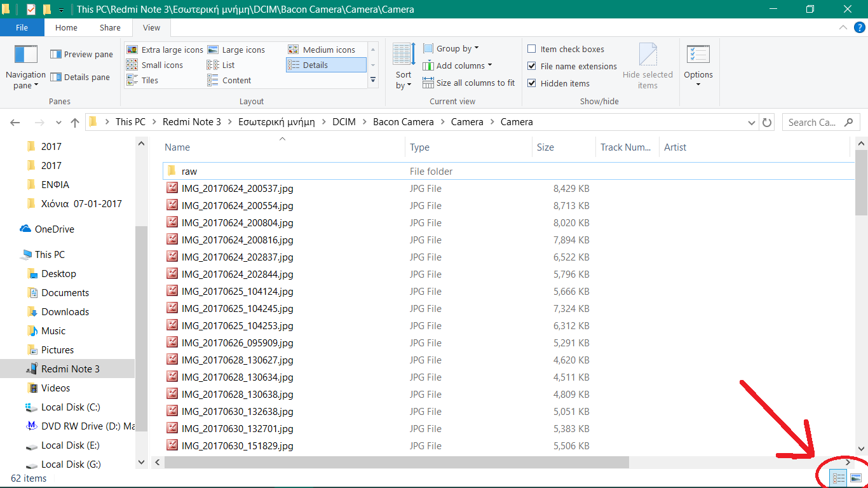Open the File menu tab

tap(22, 27)
